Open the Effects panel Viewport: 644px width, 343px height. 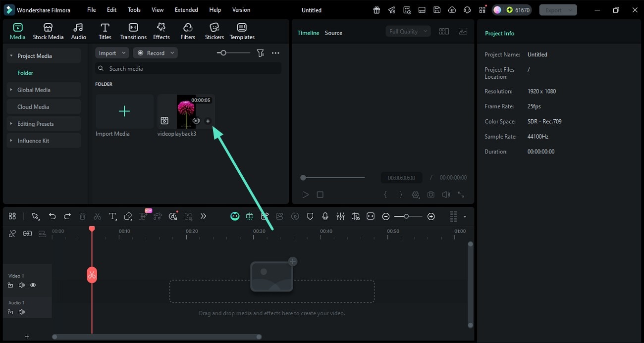[x=161, y=31]
